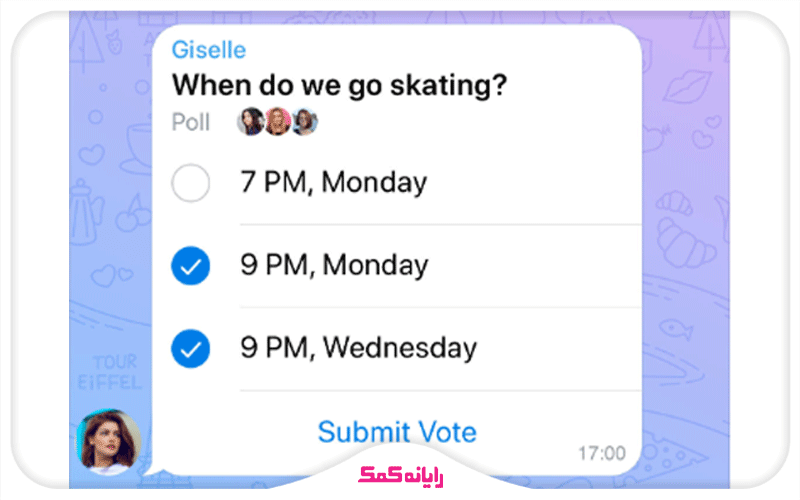Click the gray Poll label
This screenshot has height=500, width=800.
191,122
